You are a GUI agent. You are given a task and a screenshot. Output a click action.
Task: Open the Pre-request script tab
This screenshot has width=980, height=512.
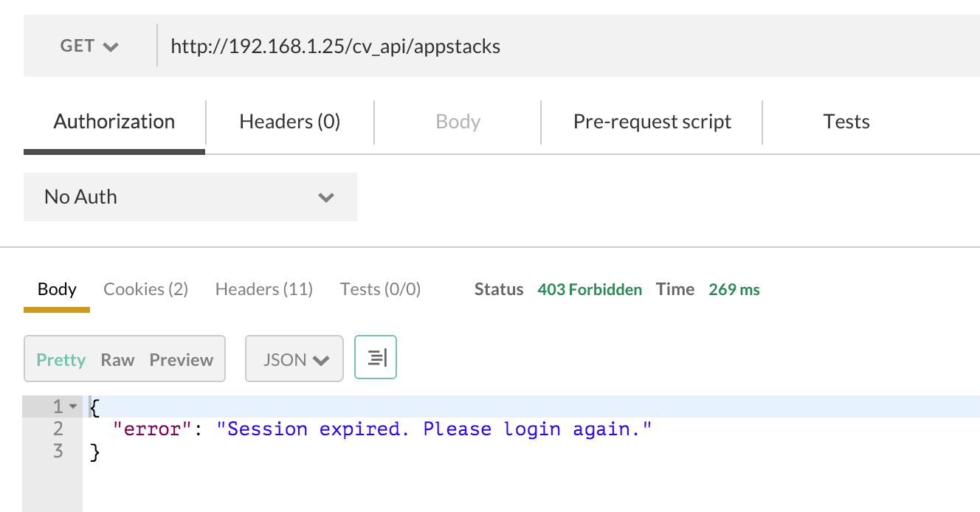pyautogui.click(x=652, y=122)
